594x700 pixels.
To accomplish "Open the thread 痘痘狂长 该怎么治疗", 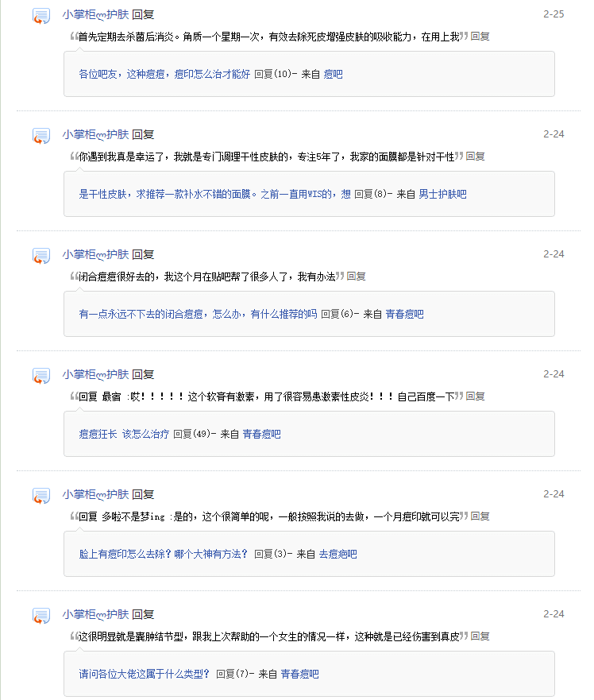I will pyautogui.click(x=124, y=434).
